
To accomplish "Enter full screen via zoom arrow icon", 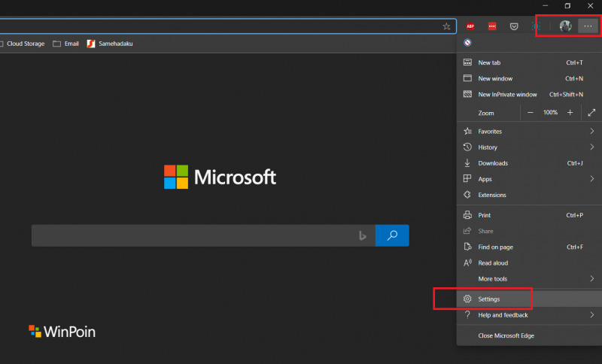I will 591,113.
